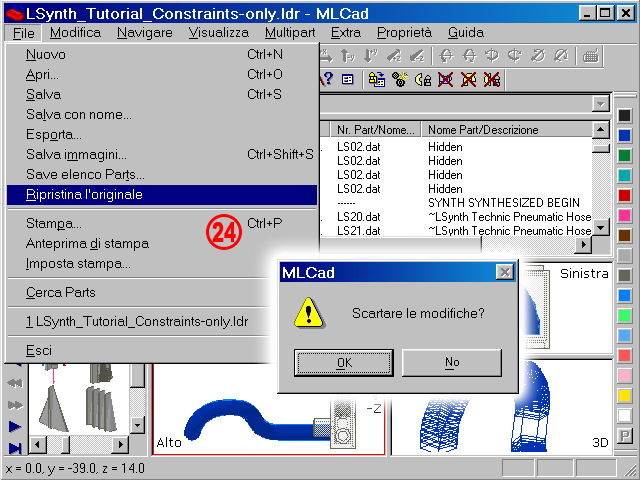Click the yellow crescent with padlock icon

(423, 79)
